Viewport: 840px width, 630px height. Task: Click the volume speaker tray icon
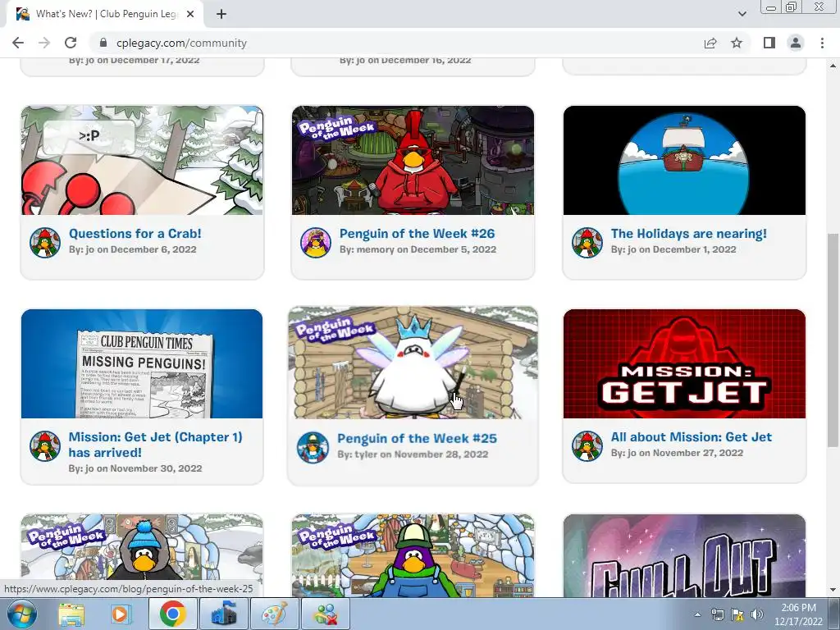tap(756, 614)
